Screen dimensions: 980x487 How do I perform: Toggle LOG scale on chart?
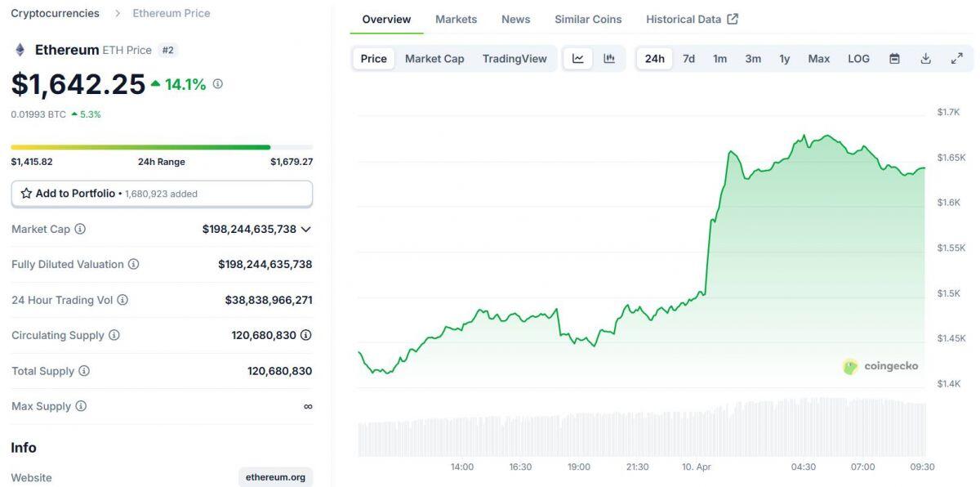pos(859,59)
